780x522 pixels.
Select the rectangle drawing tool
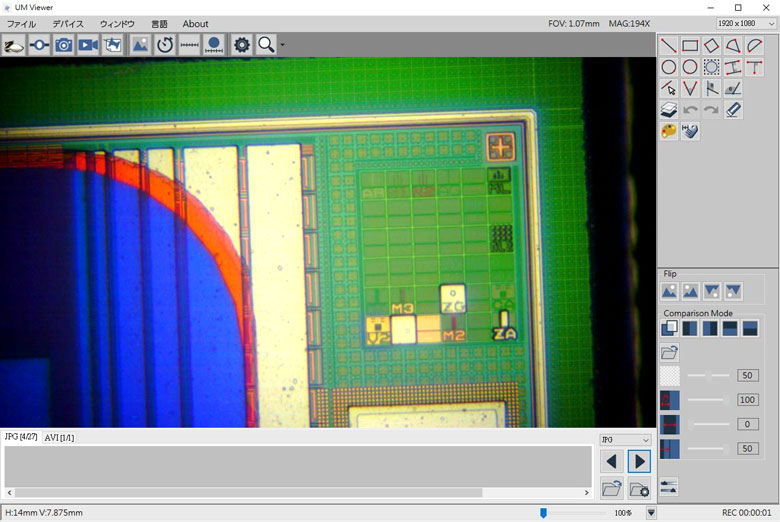[x=690, y=45]
